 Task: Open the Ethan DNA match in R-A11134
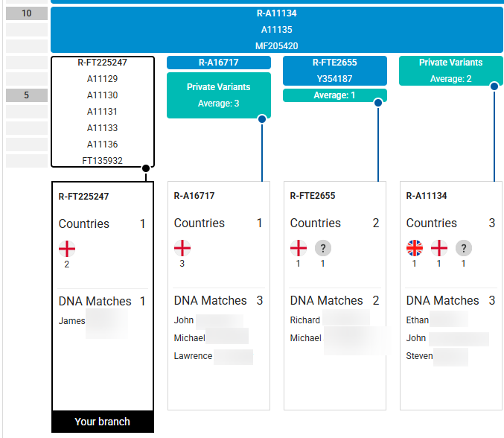coord(417,320)
